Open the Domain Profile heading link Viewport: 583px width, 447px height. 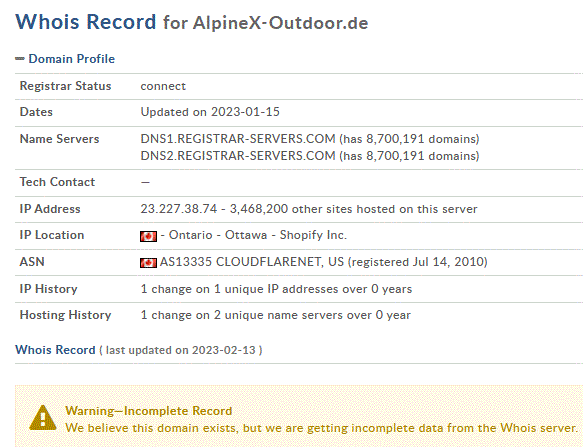click(71, 59)
